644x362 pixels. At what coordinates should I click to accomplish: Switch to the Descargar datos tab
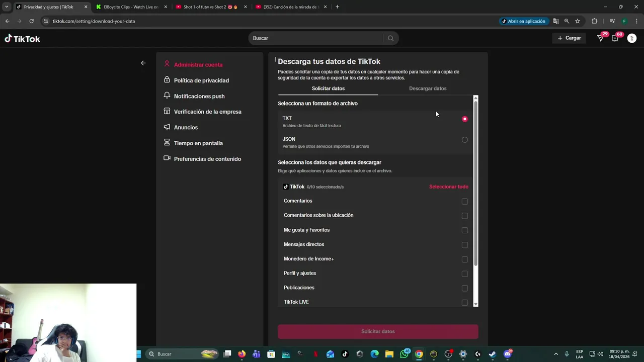(x=428, y=88)
